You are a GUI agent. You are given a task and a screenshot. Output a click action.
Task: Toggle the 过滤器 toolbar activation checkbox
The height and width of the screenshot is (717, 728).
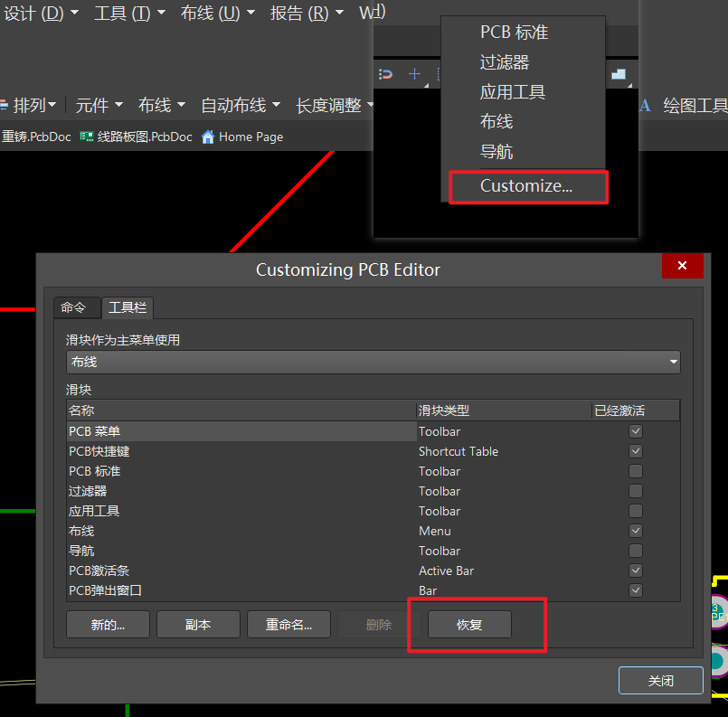636,491
